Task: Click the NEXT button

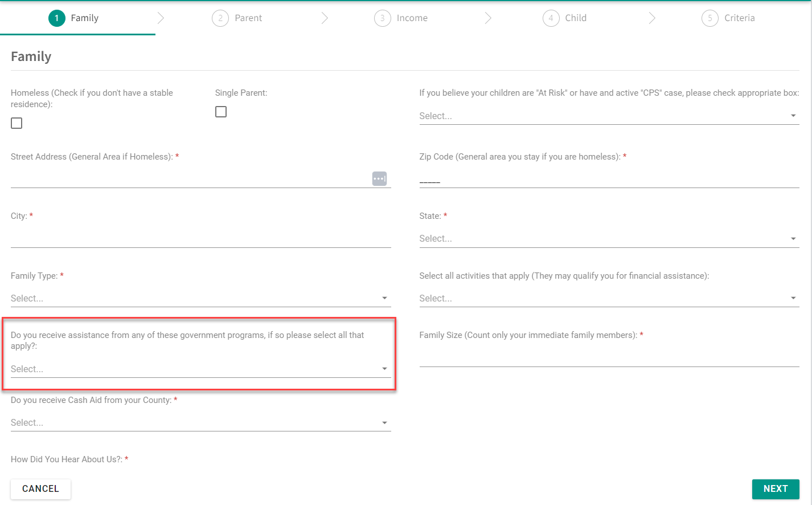Action: coord(776,489)
